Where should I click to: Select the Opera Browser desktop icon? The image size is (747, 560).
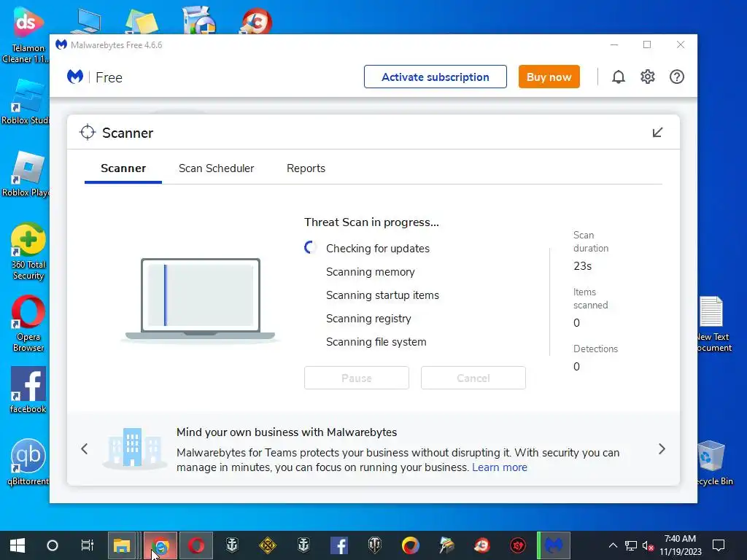(x=28, y=324)
